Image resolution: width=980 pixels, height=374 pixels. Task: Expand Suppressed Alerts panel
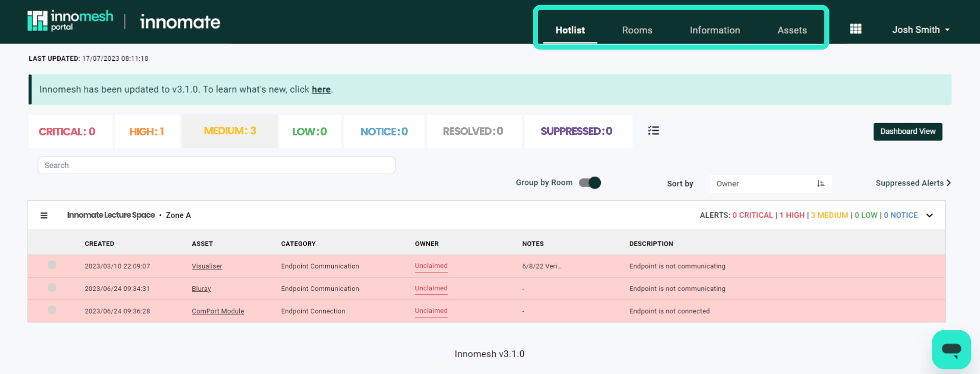point(913,183)
